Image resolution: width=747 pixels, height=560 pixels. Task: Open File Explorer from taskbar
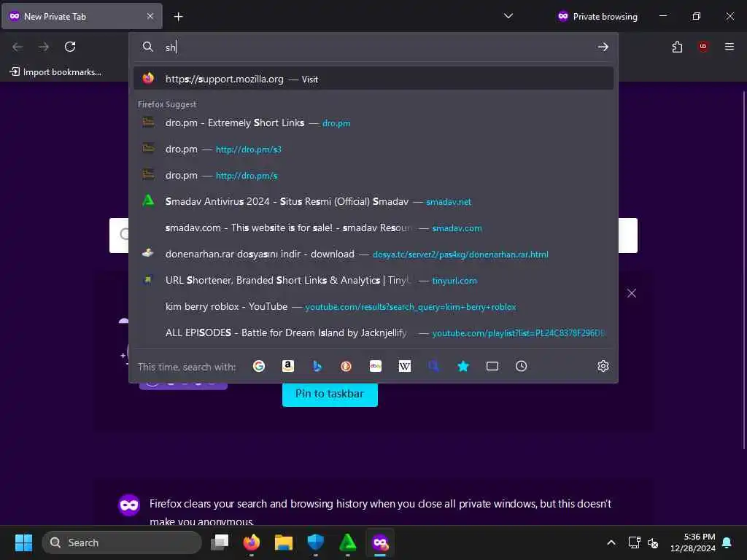click(284, 542)
